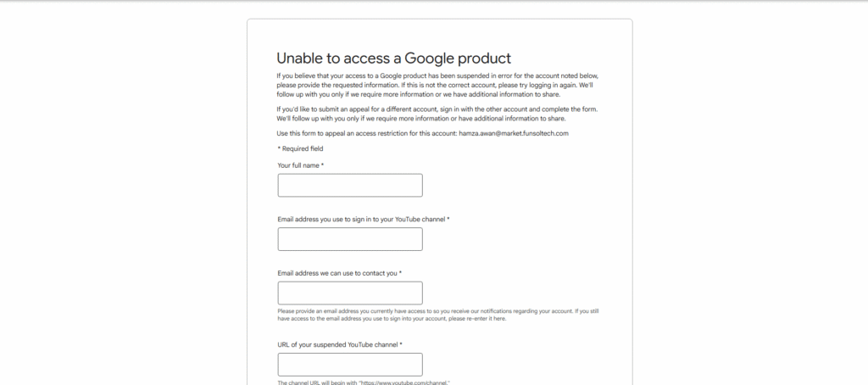Click the "Your full name" label text
Viewport: 868px width, 385px height.
pos(298,165)
